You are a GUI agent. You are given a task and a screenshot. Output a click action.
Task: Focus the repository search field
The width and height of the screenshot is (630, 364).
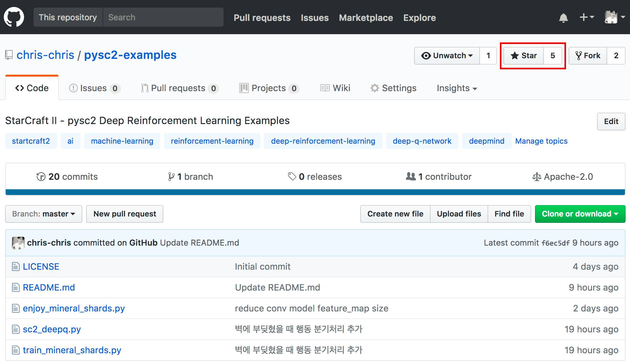click(x=163, y=17)
